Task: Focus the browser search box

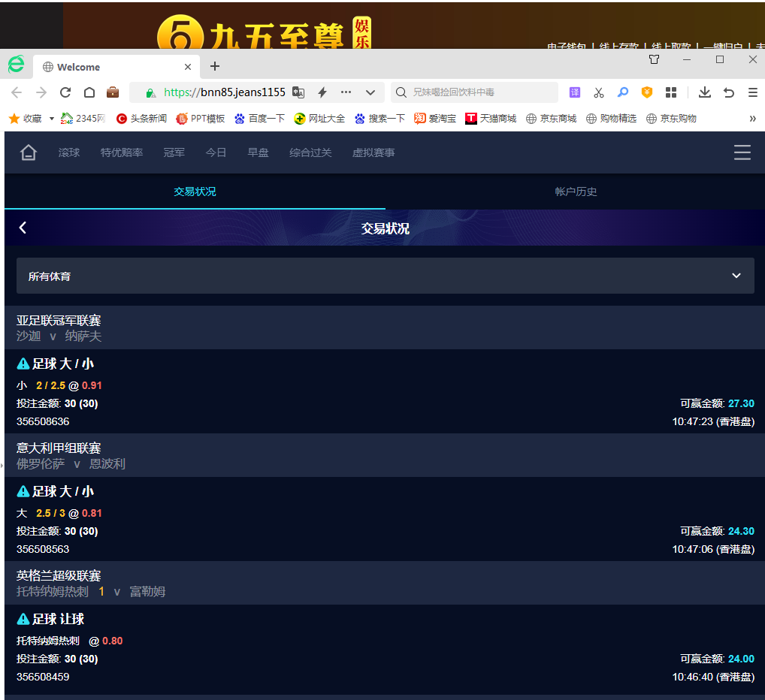Action: [474, 92]
